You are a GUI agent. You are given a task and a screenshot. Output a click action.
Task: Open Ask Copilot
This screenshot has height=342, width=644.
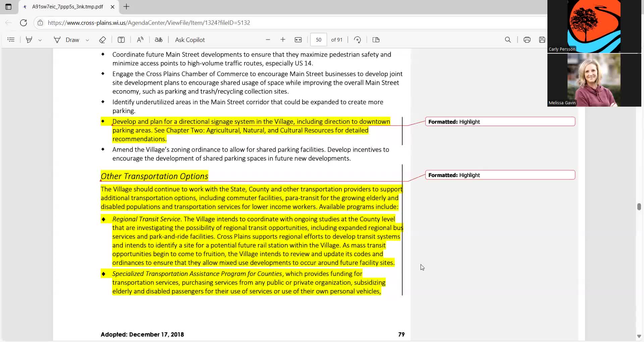pyautogui.click(x=190, y=40)
